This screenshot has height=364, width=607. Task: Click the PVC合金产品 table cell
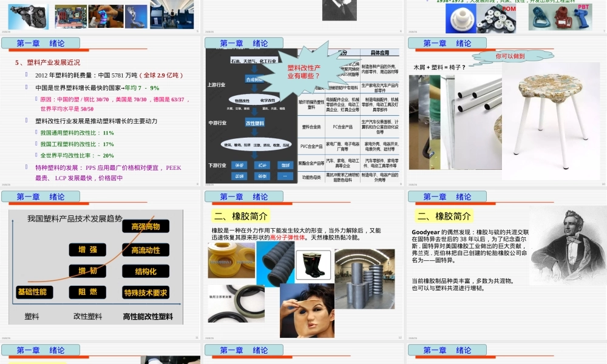pos(311,146)
